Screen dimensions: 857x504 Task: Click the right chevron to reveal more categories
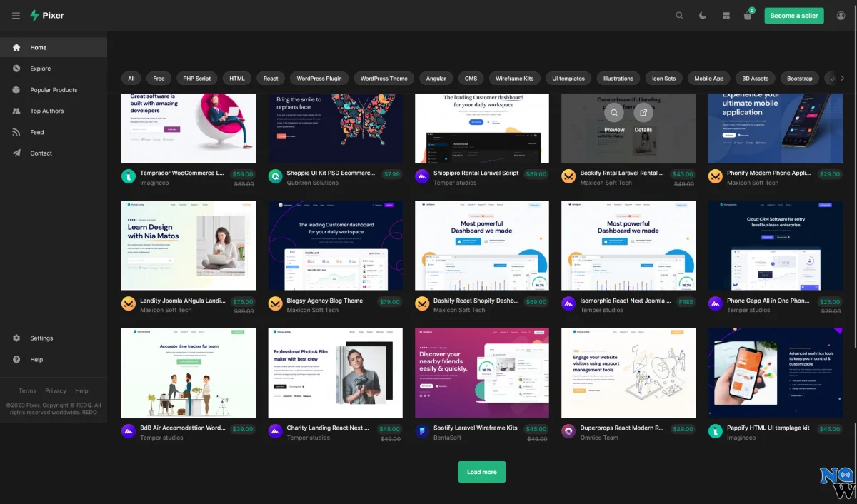pos(843,79)
